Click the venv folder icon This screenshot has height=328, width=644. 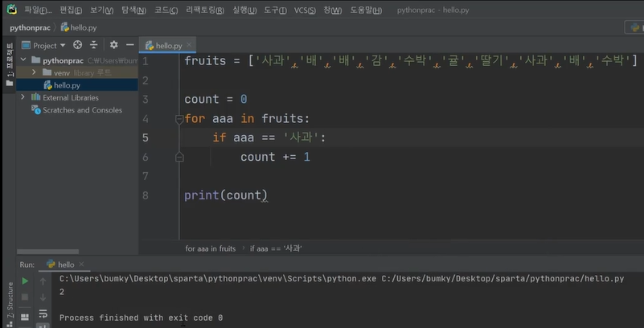coord(47,72)
